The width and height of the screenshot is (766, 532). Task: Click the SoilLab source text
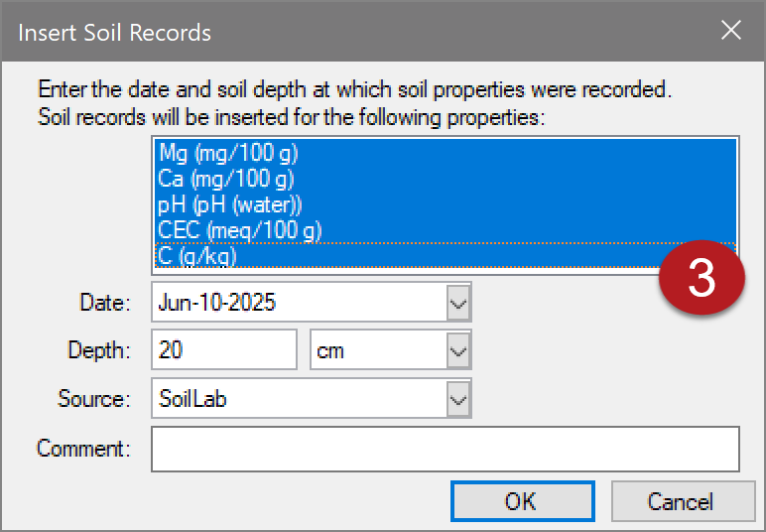tap(192, 399)
